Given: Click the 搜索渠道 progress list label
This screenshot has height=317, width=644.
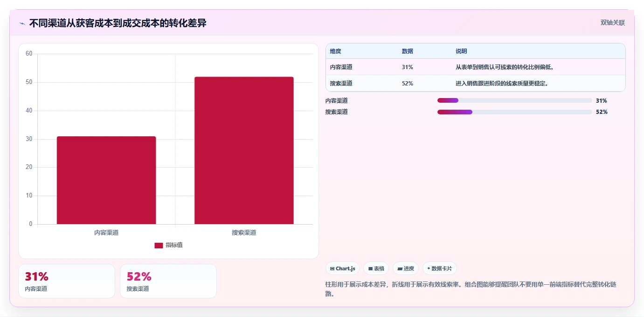Looking at the screenshot, I should tap(337, 112).
